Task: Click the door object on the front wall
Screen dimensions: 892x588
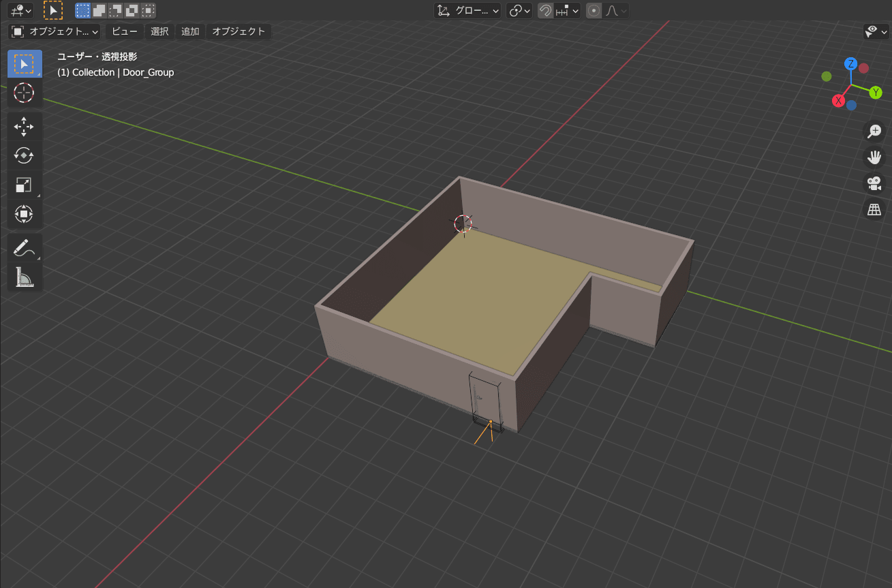Action: click(486, 402)
